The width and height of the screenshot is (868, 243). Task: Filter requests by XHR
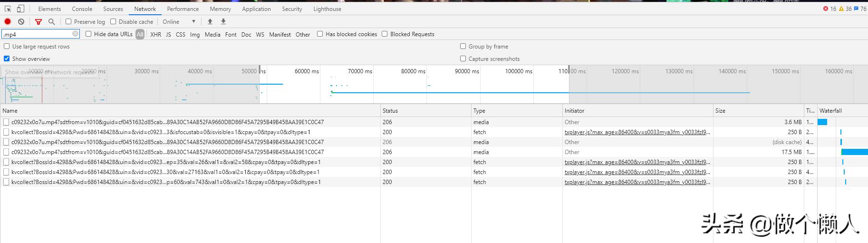coord(155,34)
